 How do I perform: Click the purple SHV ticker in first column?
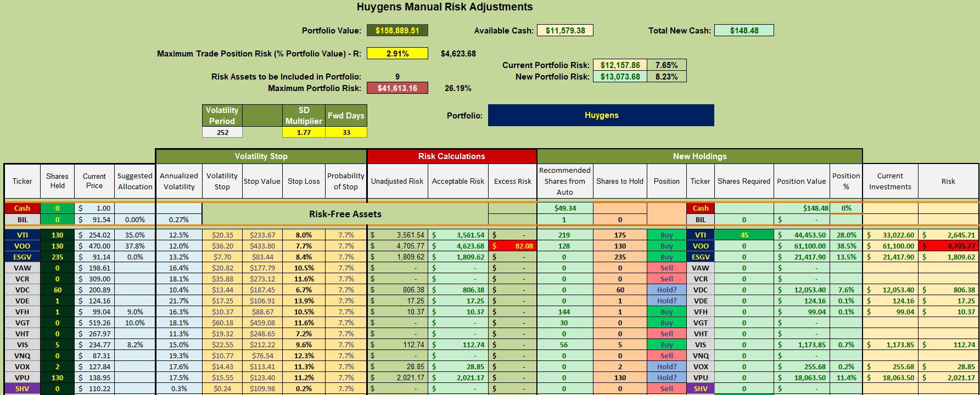click(22, 388)
